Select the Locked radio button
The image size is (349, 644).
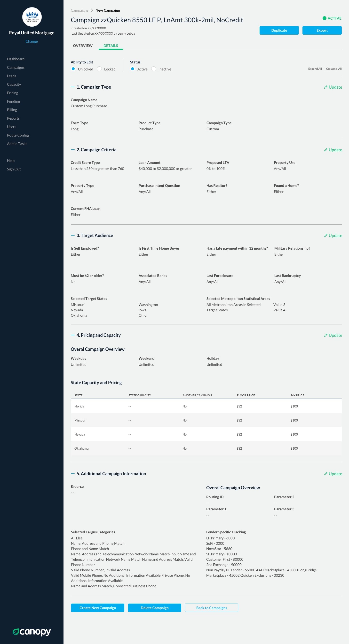pyautogui.click(x=99, y=69)
